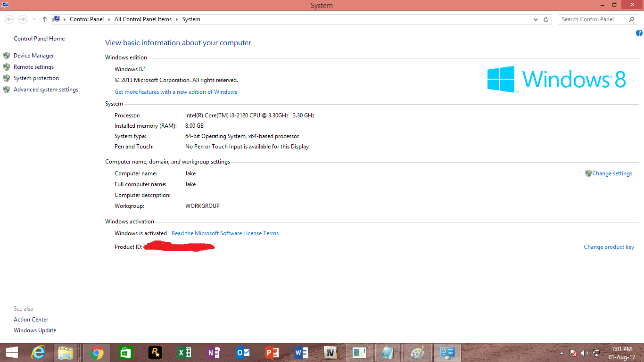644x362 pixels.
Task: Refresh the System page
Action: [x=546, y=19]
